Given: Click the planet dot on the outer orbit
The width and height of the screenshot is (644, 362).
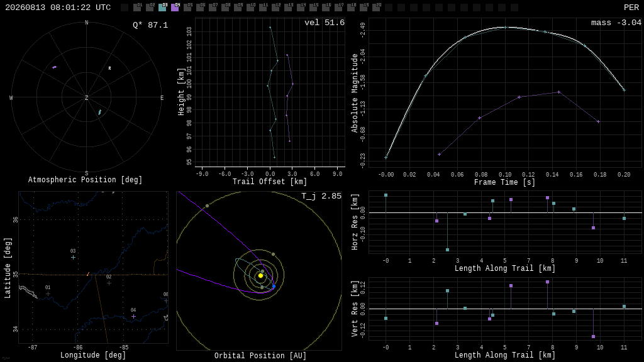Looking at the screenshot, I should point(207,206).
